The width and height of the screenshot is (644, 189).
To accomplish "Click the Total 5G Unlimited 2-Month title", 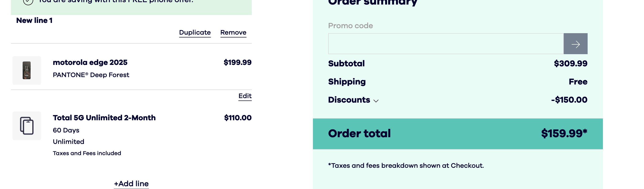I will coord(104,118).
